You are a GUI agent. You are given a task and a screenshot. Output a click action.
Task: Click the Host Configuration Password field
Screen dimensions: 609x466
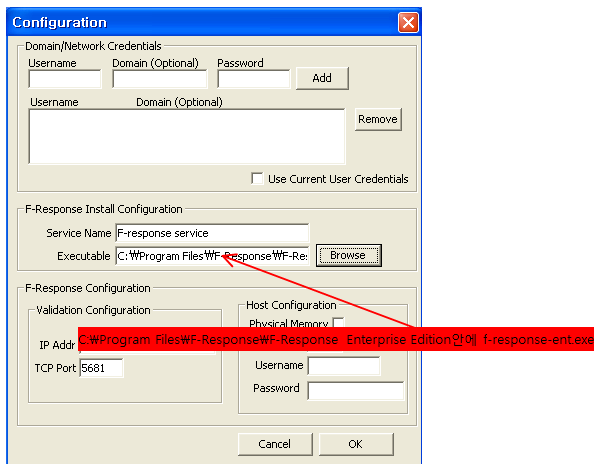point(355,390)
